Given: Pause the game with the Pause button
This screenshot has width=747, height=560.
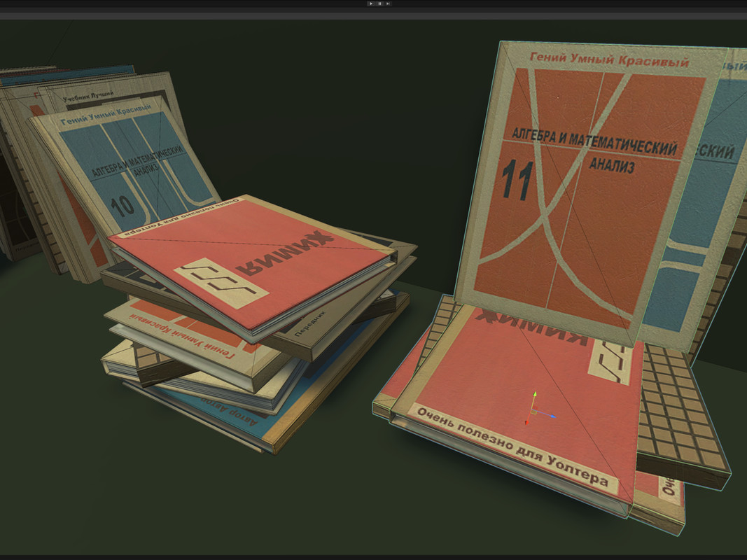Looking at the screenshot, I should point(379,3).
